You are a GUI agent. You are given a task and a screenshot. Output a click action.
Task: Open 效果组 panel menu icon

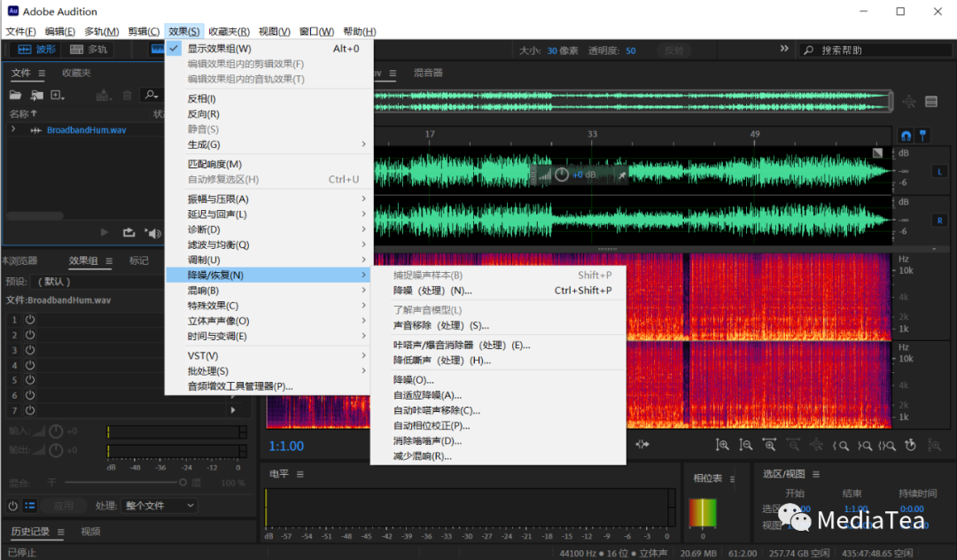pos(109,261)
